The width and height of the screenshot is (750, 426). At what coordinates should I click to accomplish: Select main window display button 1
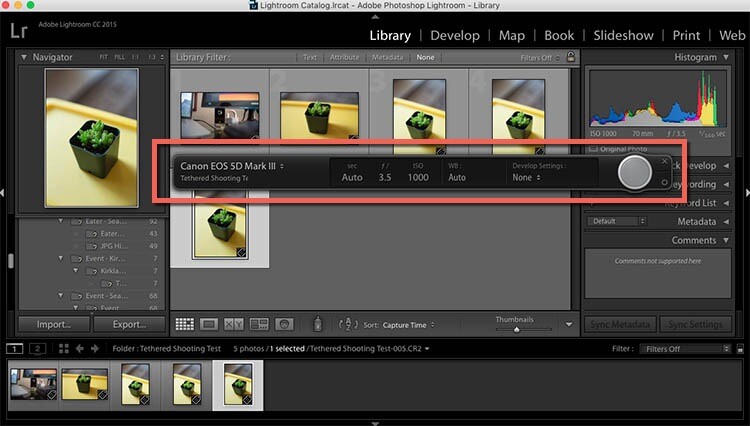(16, 348)
